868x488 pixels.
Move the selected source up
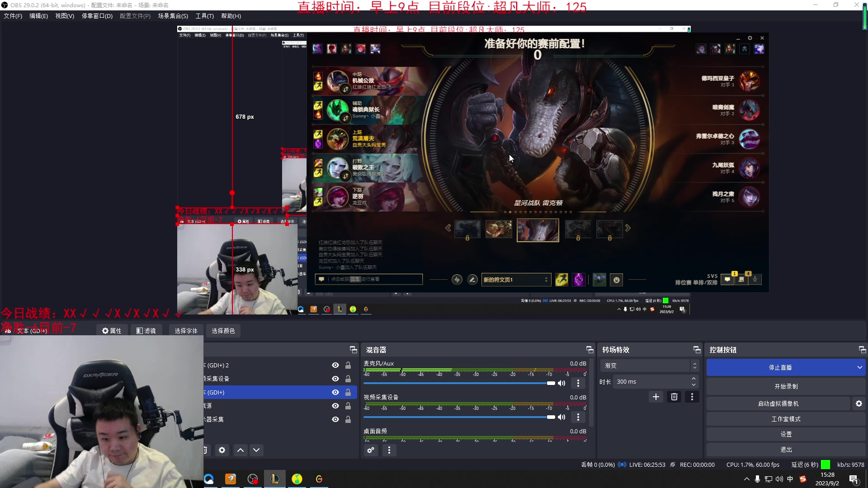(x=241, y=450)
